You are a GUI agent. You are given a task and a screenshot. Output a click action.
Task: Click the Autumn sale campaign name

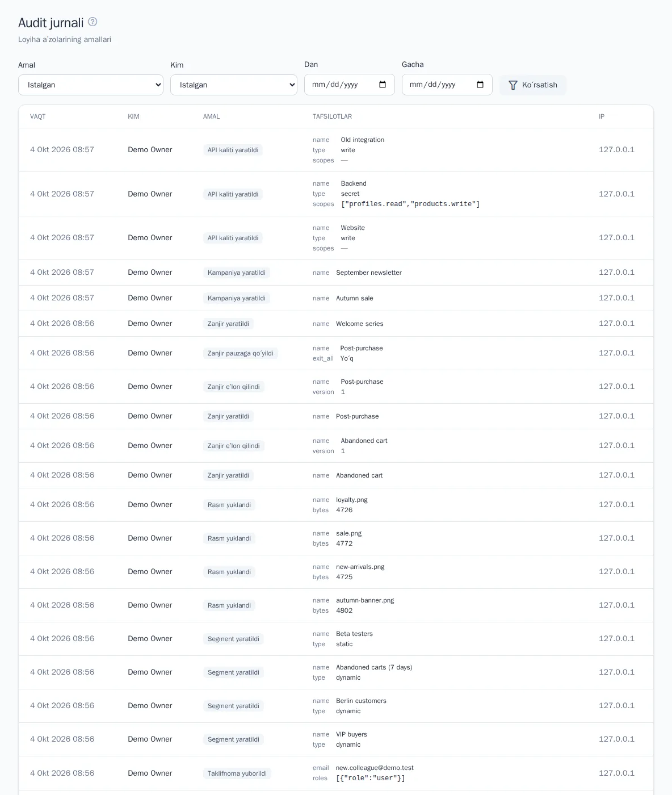pos(355,298)
